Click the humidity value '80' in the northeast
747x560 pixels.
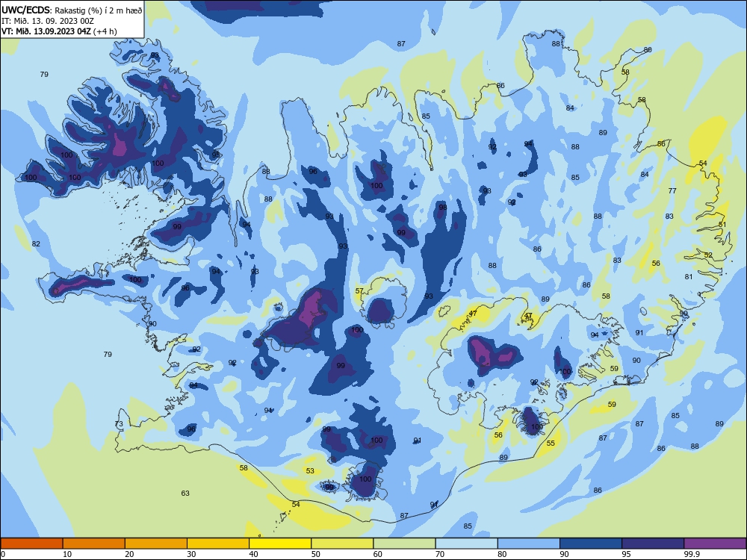click(648, 49)
